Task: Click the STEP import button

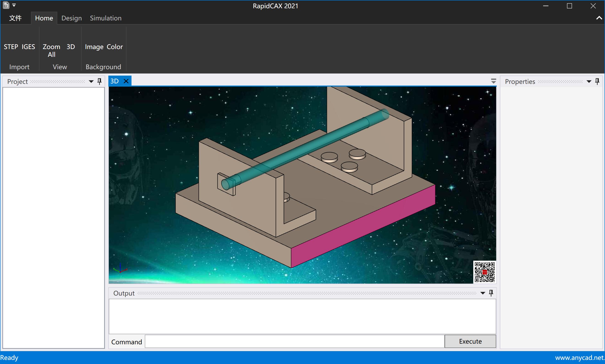Action: (x=11, y=47)
